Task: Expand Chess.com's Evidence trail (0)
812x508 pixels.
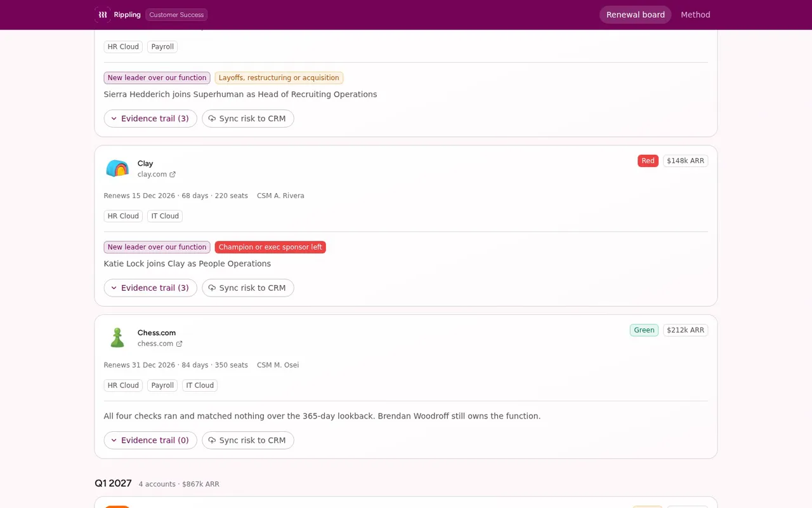Action: pos(150,440)
